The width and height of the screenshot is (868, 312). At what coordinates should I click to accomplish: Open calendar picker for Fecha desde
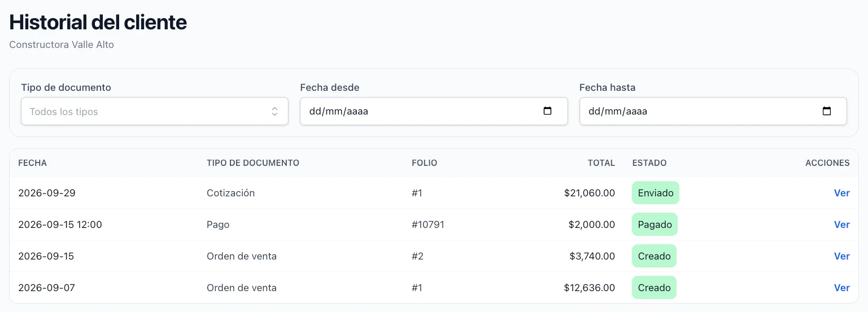point(547,111)
